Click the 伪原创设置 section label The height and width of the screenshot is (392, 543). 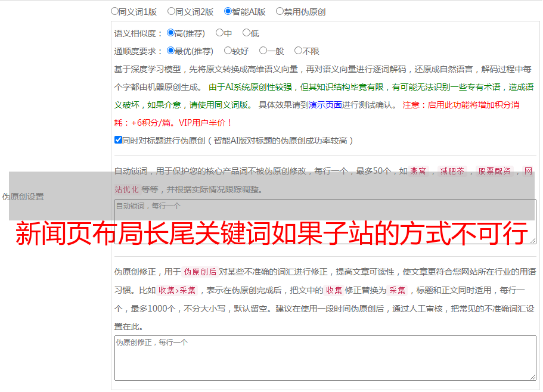pyautogui.click(x=23, y=197)
